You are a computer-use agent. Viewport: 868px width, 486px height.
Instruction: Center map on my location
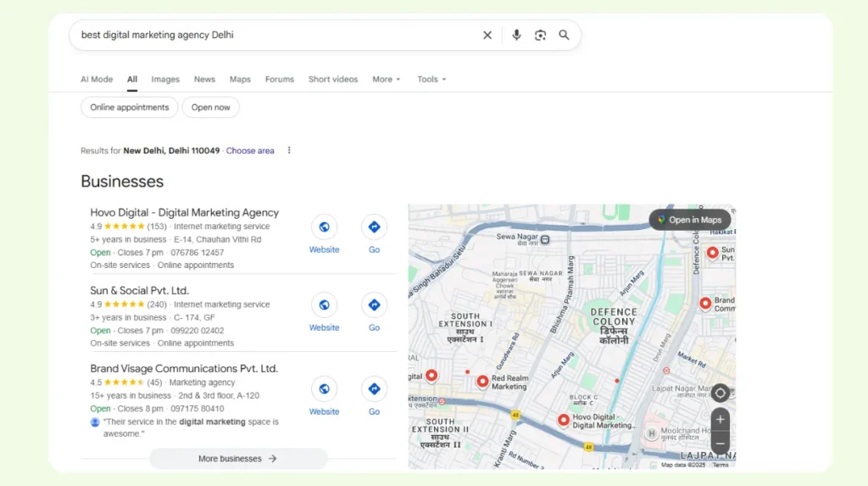tap(720, 393)
